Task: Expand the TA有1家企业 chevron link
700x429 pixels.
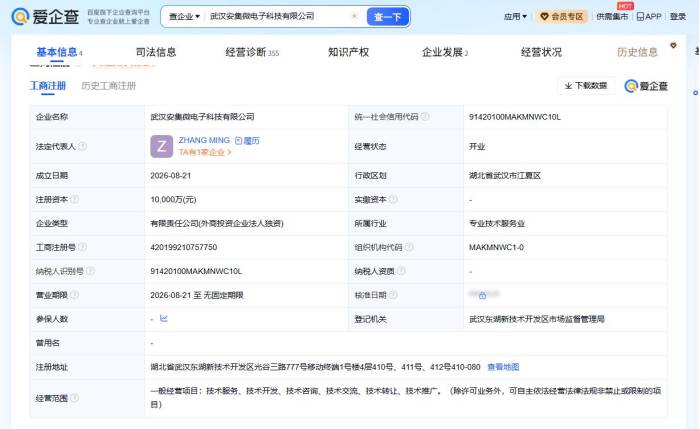Action: coord(205,152)
